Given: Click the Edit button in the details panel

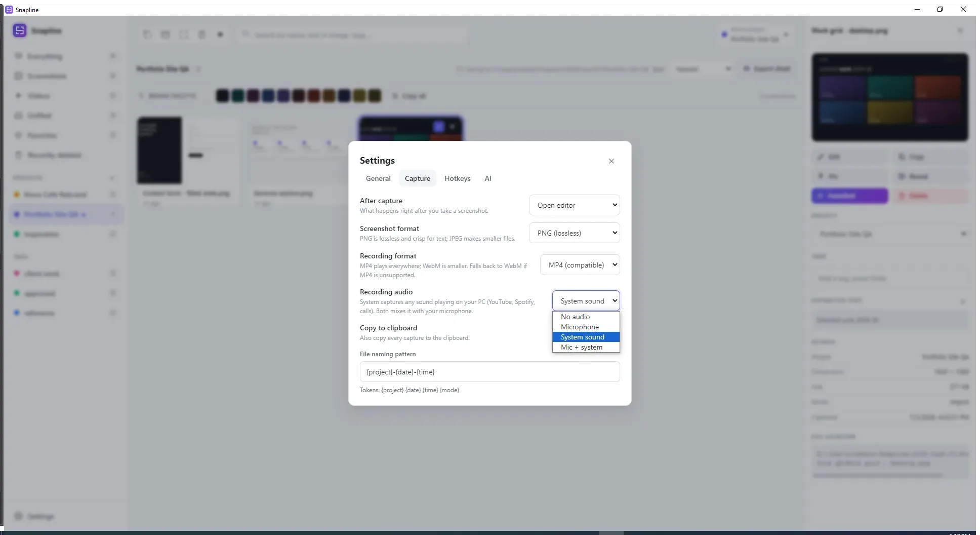Looking at the screenshot, I should (849, 157).
